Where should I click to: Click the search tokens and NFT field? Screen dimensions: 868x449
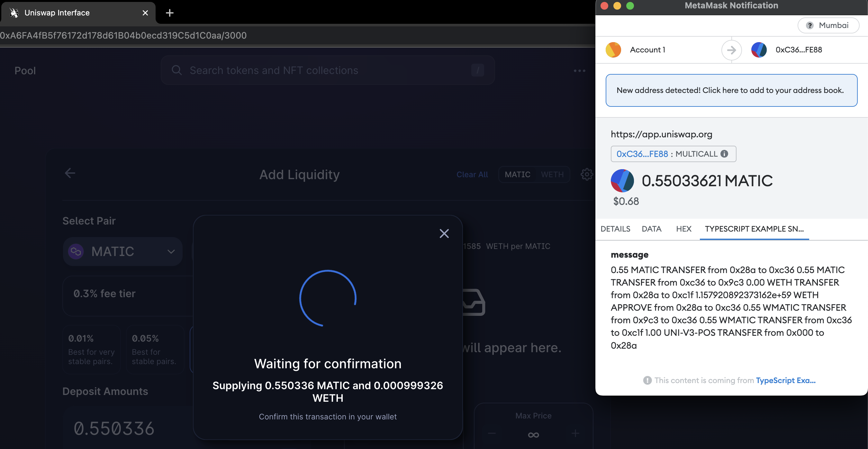click(x=327, y=70)
